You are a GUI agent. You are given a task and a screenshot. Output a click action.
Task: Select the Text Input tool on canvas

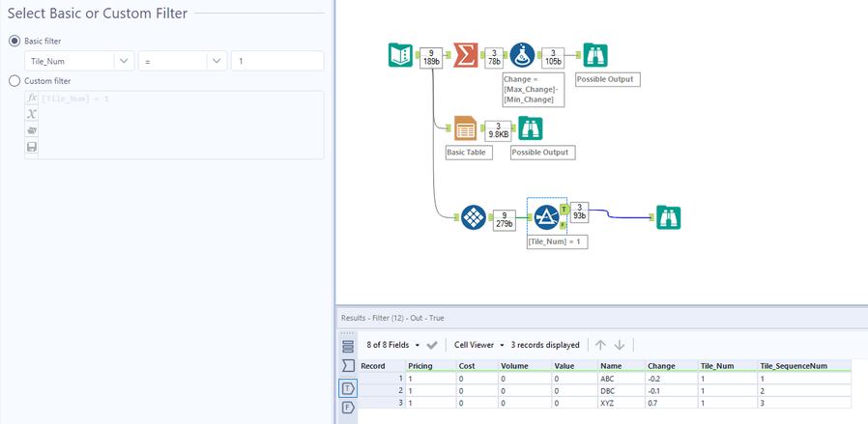tap(401, 55)
